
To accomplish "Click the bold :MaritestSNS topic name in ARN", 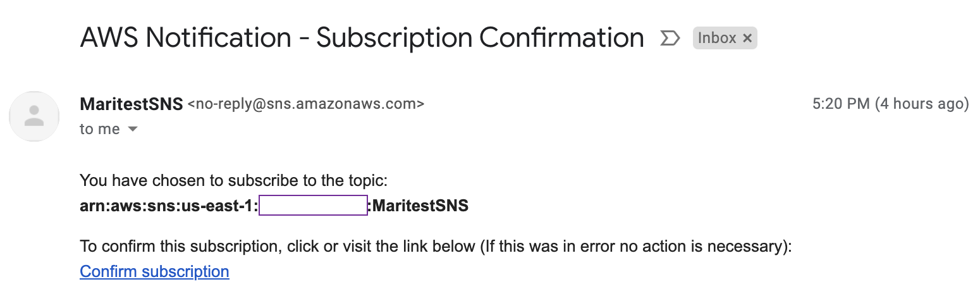I will click(419, 206).
